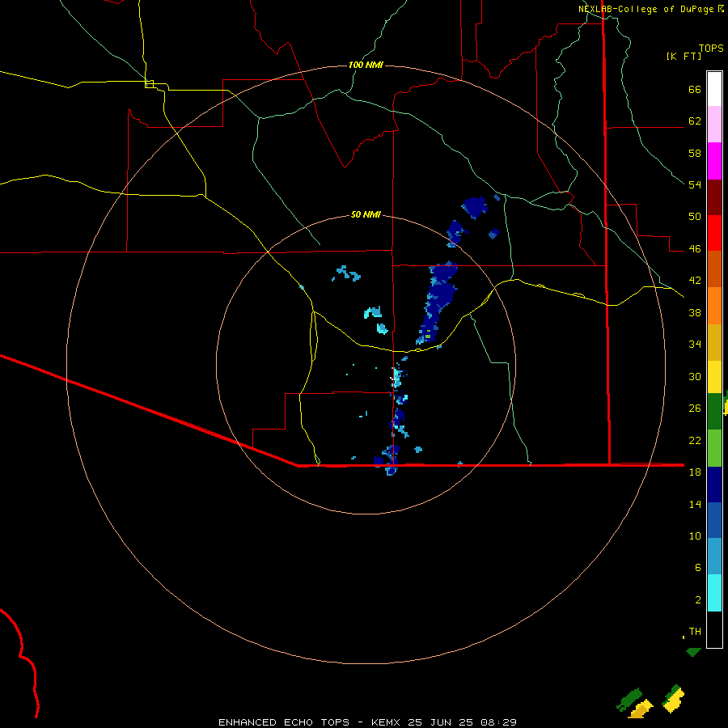
Task: Click the '22' scale label
Action: (695, 440)
